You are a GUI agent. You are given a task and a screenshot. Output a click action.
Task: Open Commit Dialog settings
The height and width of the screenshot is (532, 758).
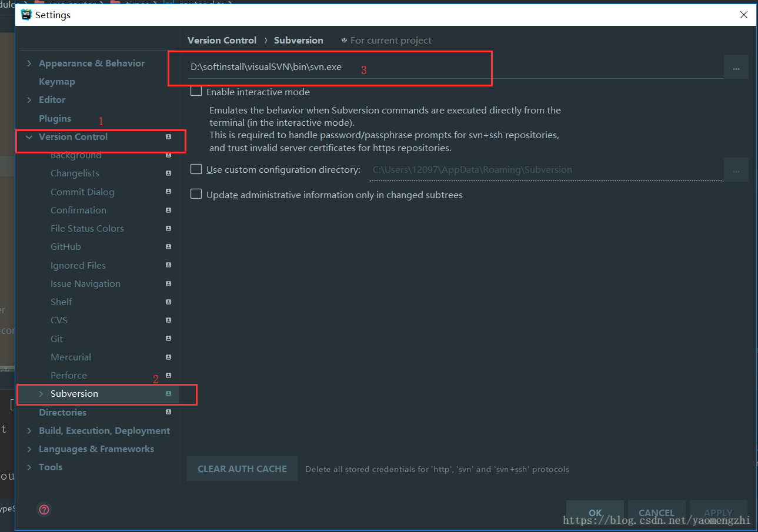pos(82,192)
